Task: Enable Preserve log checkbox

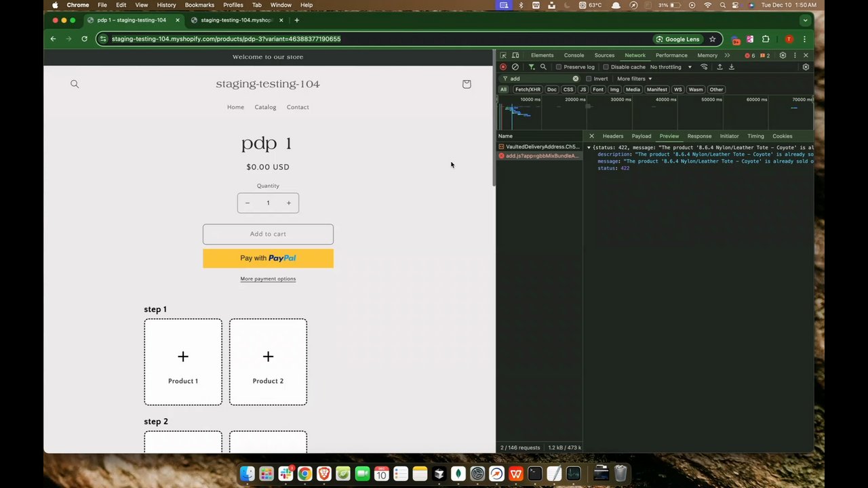Action: pos(559,67)
